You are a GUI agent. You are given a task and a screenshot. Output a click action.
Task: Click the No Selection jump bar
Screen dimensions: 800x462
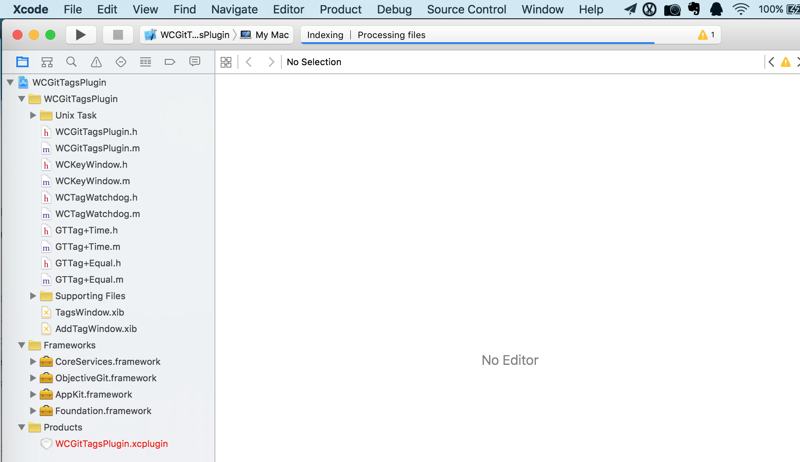[x=314, y=62]
